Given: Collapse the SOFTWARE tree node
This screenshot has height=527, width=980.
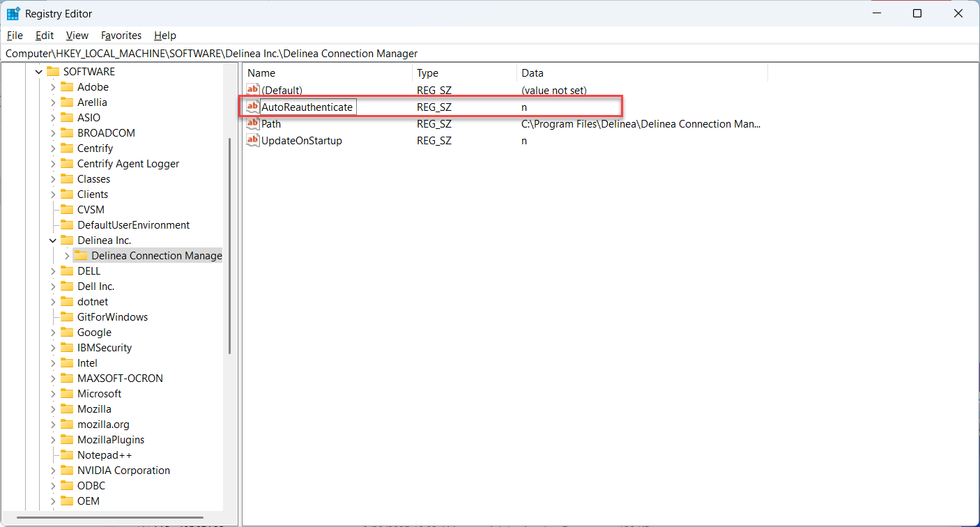Looking at the screenshot, I should pyautogui.click(x=39, y=72).
